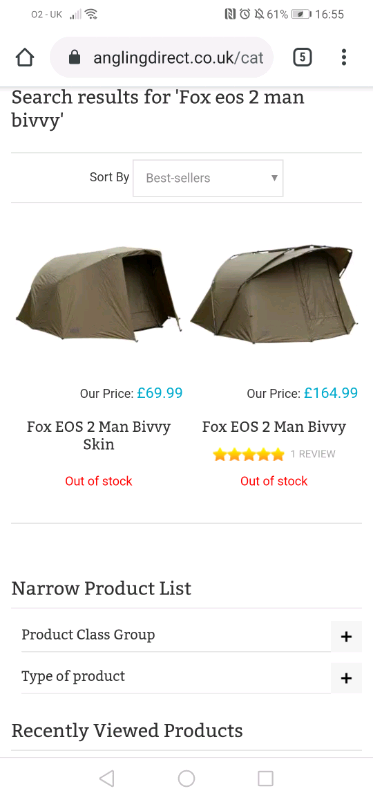
Task: Open the Fox EOS 2 Man Bivvy Skin image
Action: pyautogui.click(x=98, y=294)
